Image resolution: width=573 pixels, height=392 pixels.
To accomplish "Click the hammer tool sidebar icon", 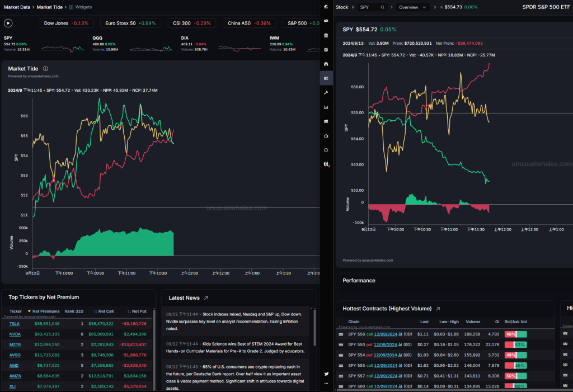I will (326, 92).
